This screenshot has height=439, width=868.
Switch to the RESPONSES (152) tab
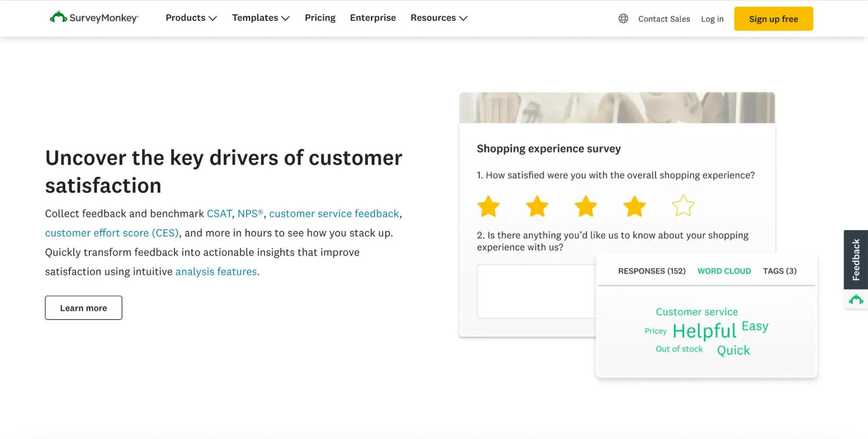(x=651, y=271)
